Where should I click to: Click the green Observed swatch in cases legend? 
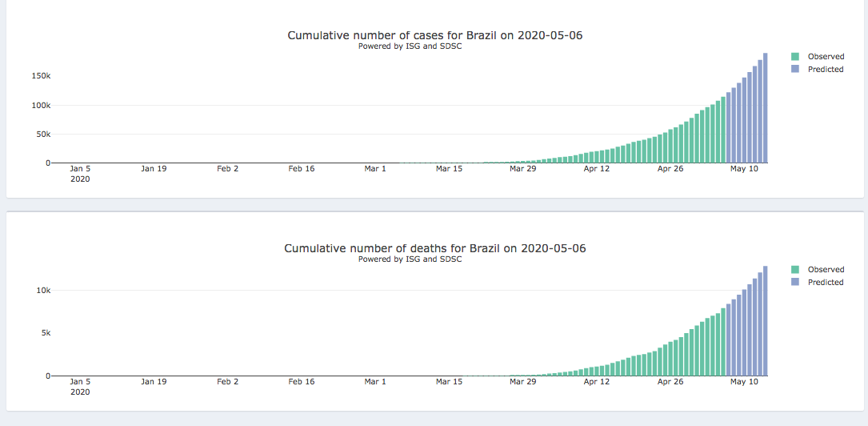(x=795, y=57)
